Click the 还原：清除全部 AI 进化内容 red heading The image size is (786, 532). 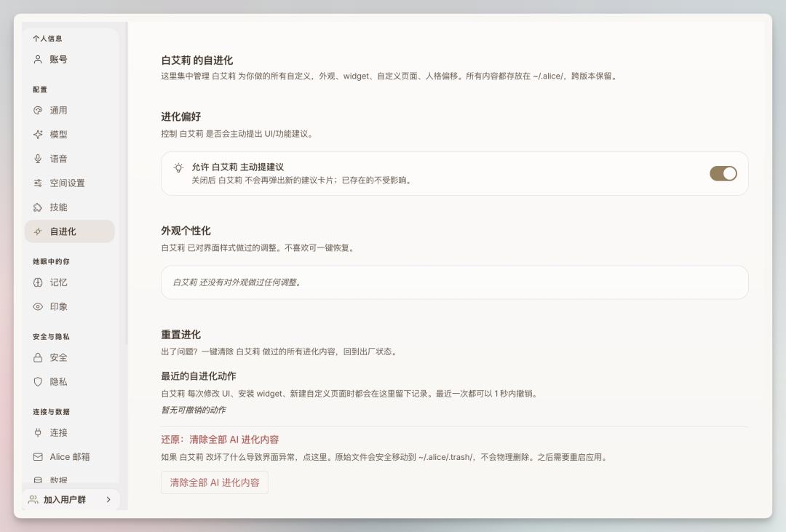coord(220,440)
